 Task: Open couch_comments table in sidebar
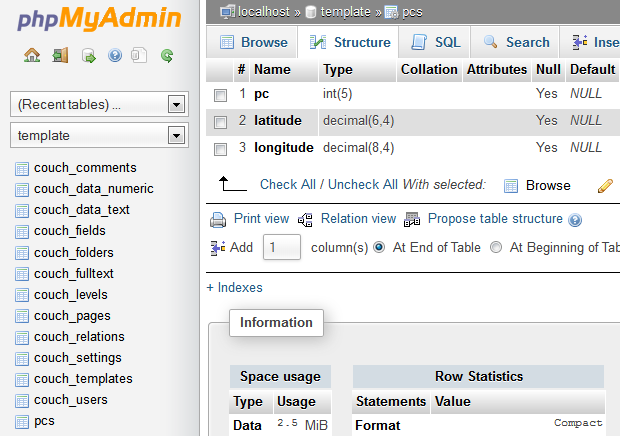coord(85,168)
